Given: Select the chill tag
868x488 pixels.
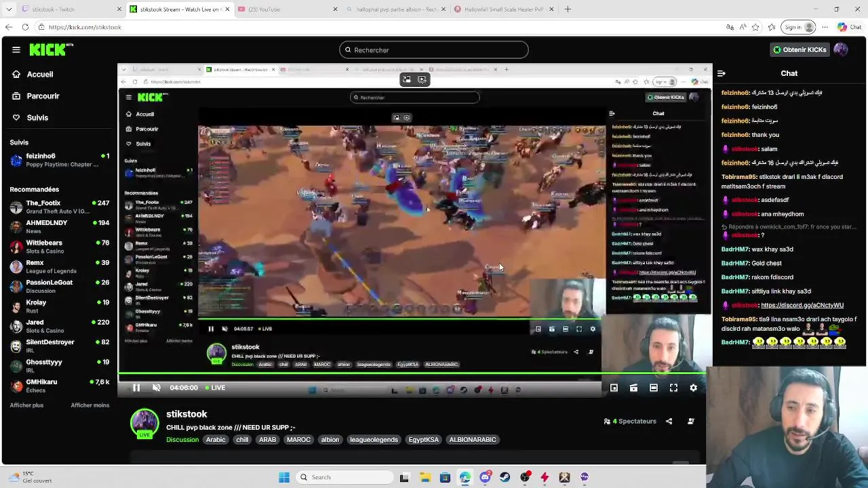Looking at the screenshot, I should (x=242, y=440).
